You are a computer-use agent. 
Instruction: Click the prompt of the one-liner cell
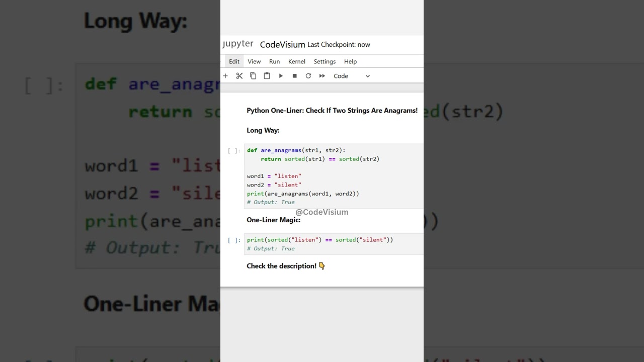(234, 240)
